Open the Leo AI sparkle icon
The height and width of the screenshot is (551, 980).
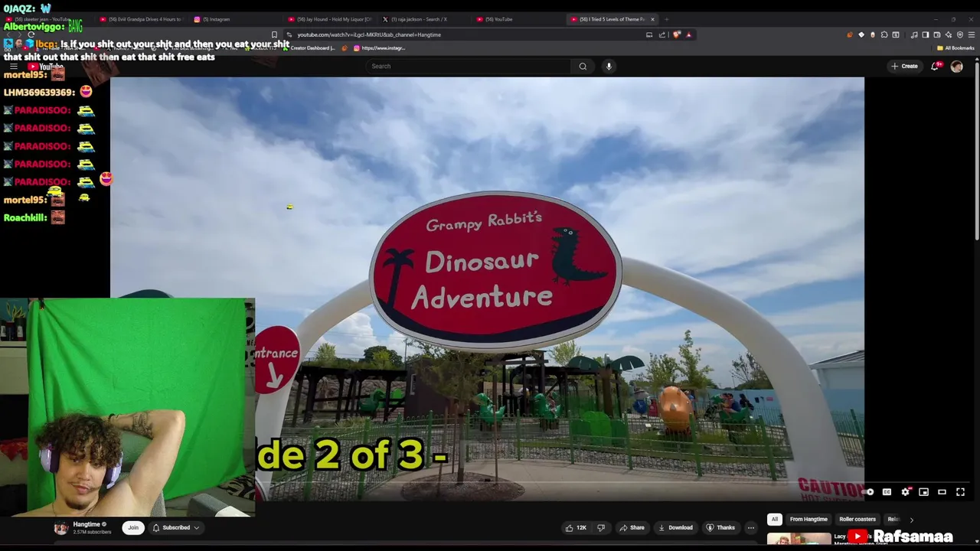pos(949,34)
